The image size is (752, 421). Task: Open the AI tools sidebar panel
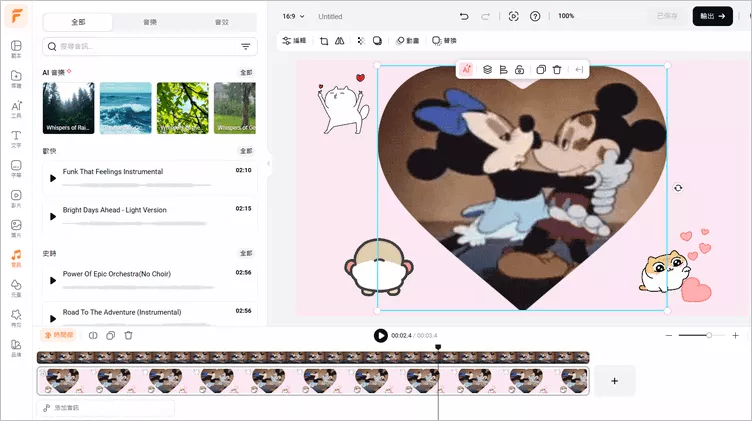[x=16, y=109]
